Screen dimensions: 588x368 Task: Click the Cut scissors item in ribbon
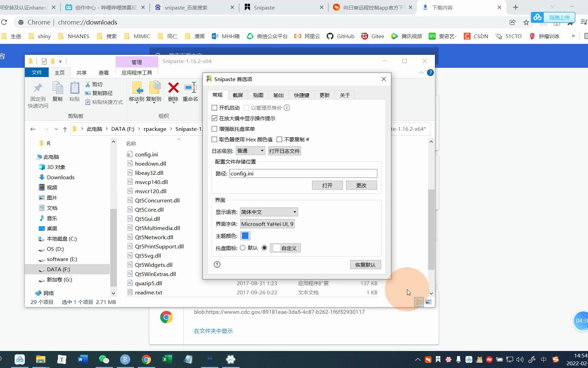[94, 84]
